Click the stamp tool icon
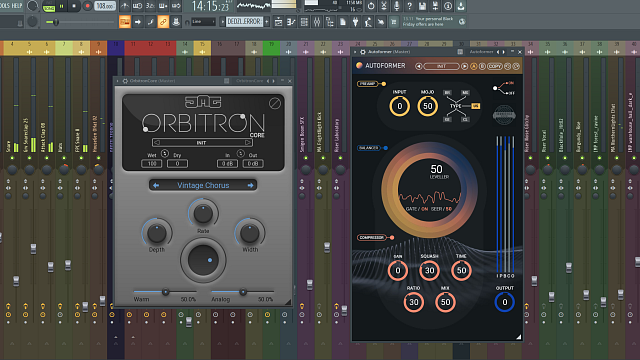 (x=176, y=22)
